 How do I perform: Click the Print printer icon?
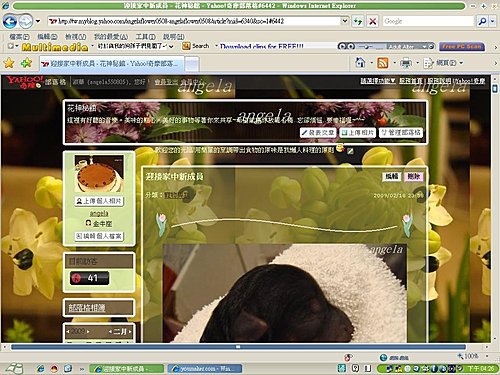pyautogui.click(x=406, y=63)
